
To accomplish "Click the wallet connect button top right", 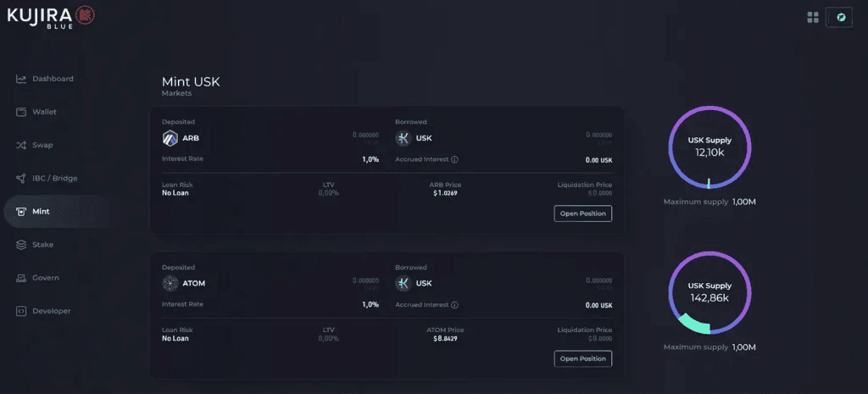I will coord(838,17).
